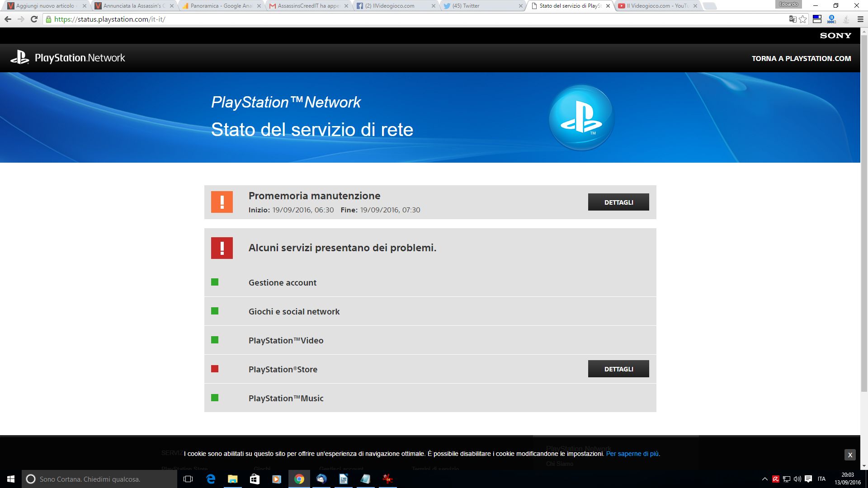Image resolution: width=868 pixels, height=488 pixels.
Task: Bookmark this page with the star icon
Action: tap(803, 19)
